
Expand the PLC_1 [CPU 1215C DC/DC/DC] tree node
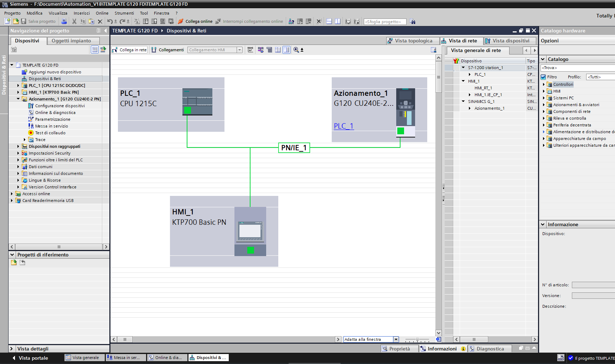pos(18,85)
